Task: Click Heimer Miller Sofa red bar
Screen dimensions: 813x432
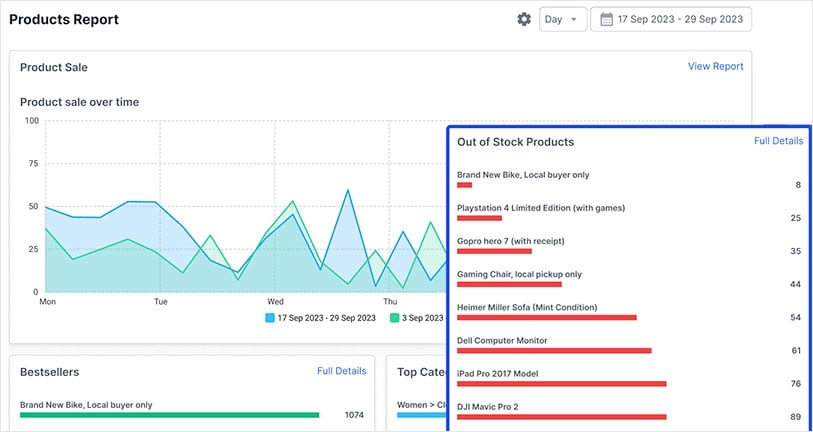Action: [x=546, y=317]
